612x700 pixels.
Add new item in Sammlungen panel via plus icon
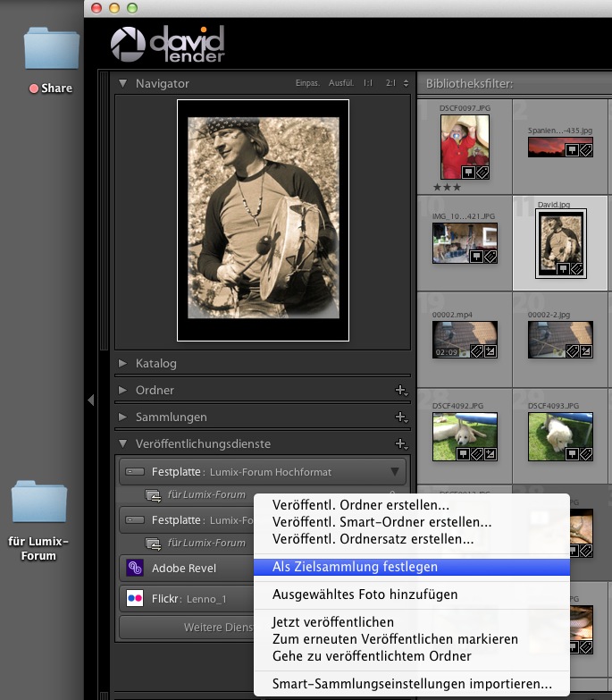tap(401, 417)
